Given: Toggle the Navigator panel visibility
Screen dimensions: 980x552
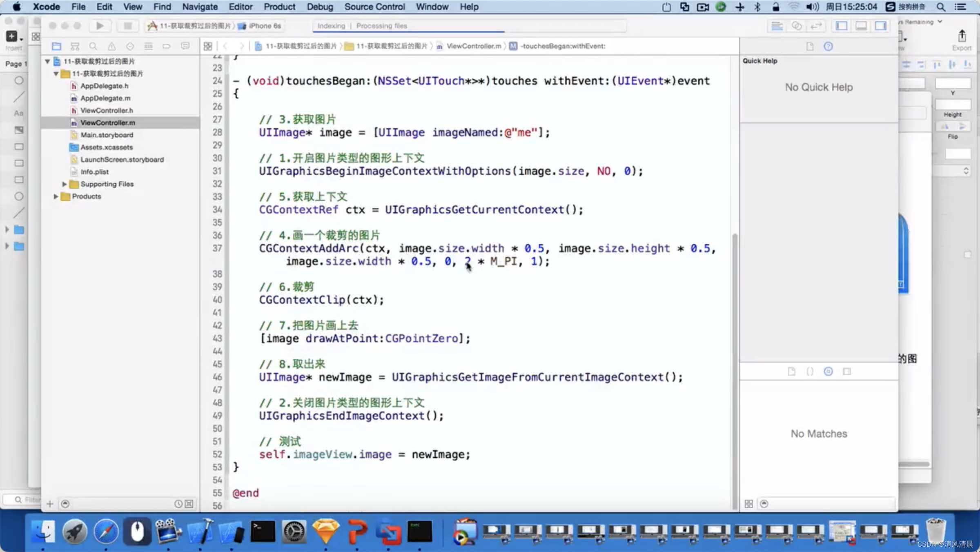Looking at the screenshot, I should (x=841, y=26).
